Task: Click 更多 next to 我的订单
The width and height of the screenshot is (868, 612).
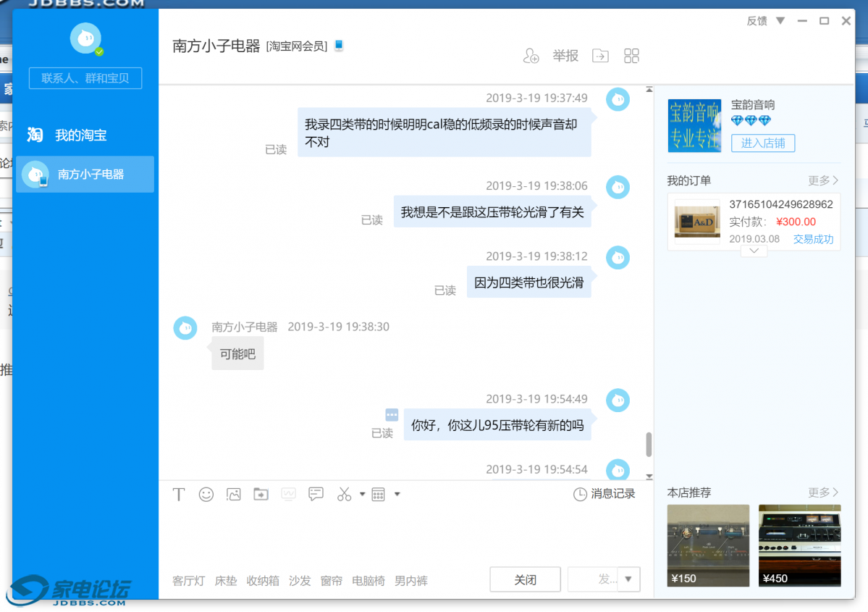Action: (x=822, y=180)
